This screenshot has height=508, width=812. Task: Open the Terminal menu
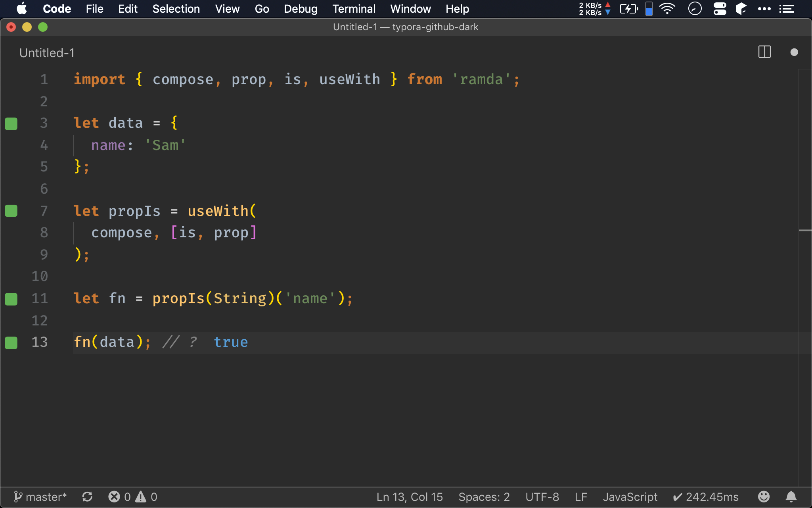coord(354,9)
